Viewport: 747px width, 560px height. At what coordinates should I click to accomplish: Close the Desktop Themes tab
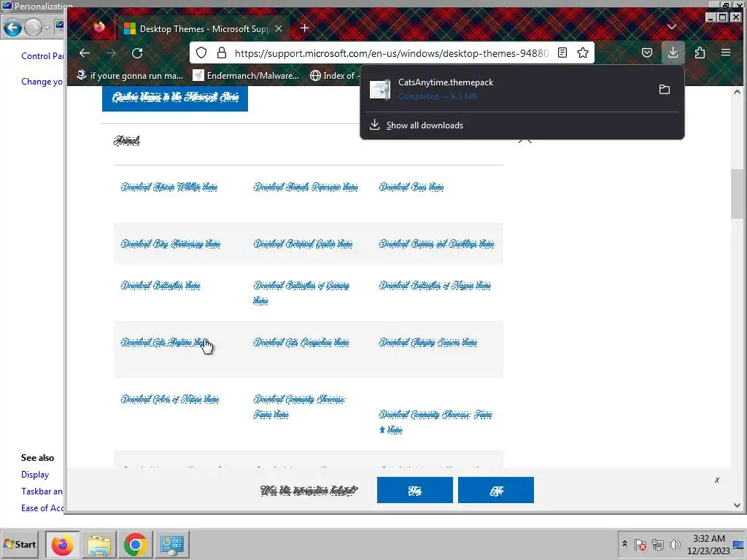click(x=279, y=28)
